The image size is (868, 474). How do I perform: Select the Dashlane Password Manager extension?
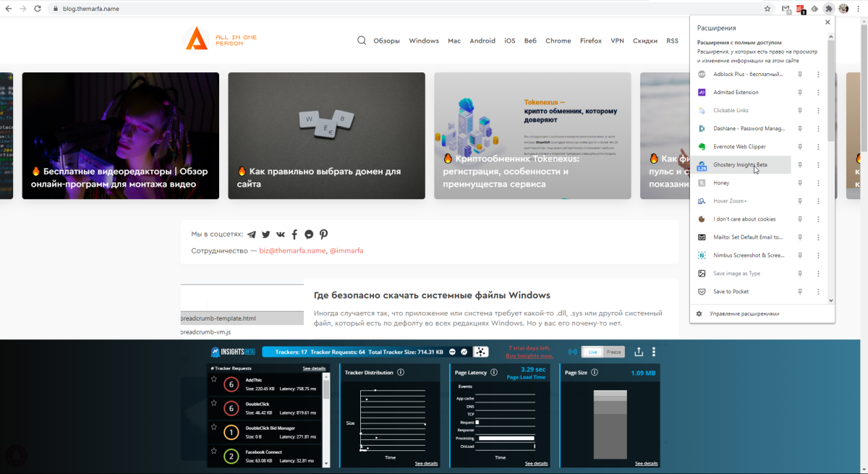741,129
